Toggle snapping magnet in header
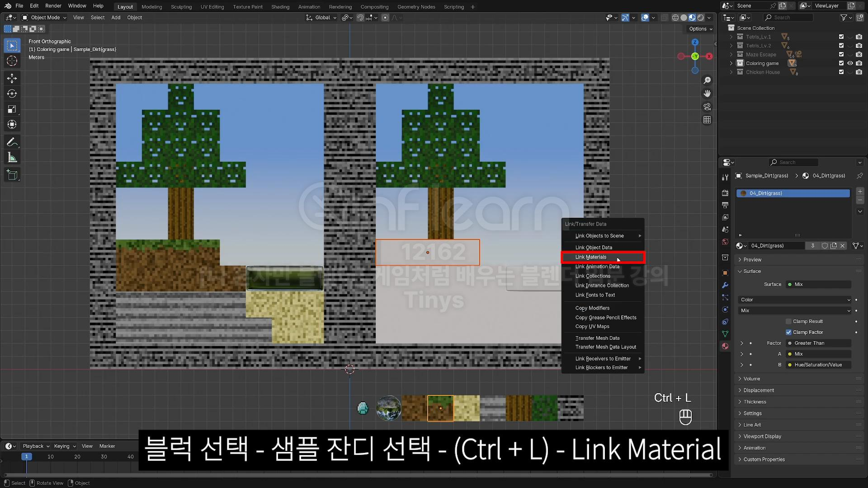The image size is (868, 488). 360,18
